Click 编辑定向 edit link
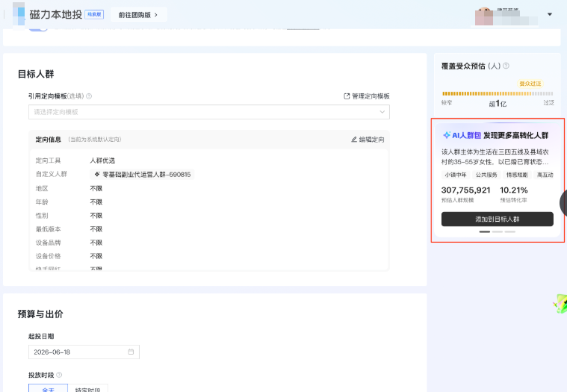The image size is (567, 392). (368, 140)
